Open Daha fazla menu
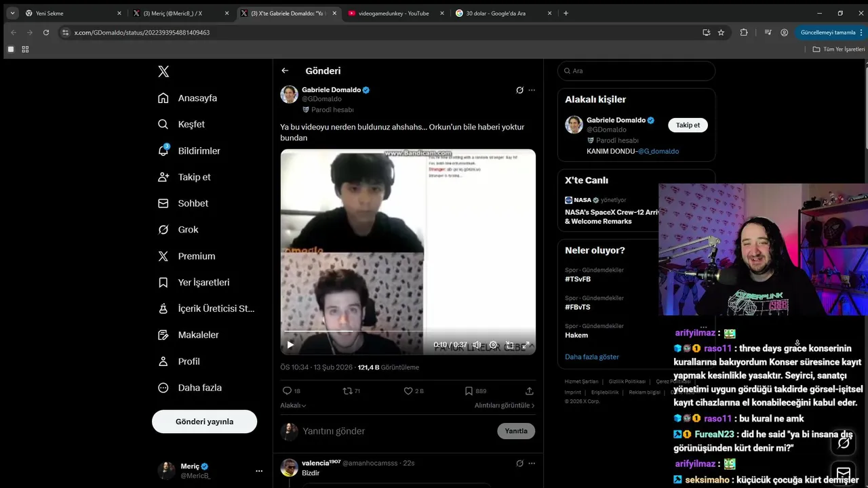This screenshot has width=868, height=488. pyautogui.click(x=190, y=388)
